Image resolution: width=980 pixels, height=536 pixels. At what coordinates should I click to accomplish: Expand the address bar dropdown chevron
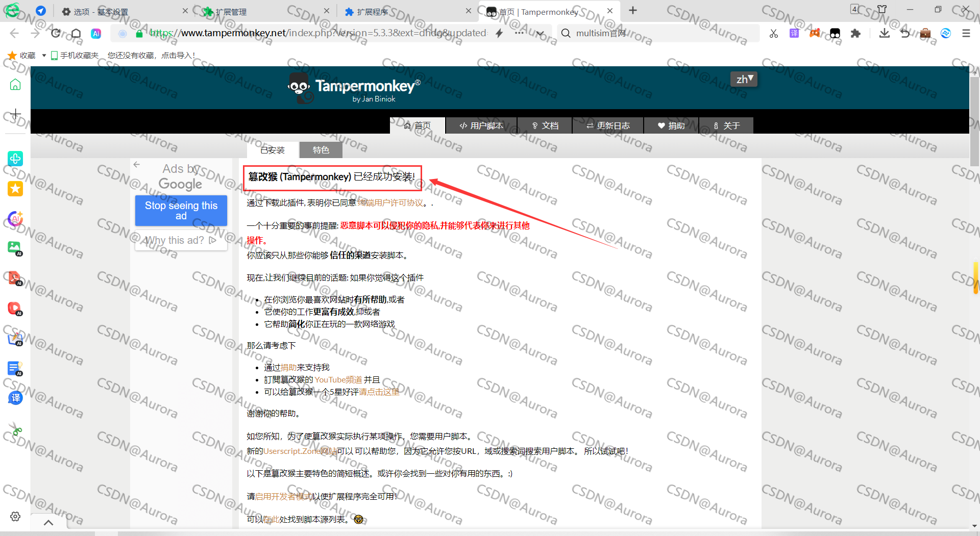tap(540, 33)
